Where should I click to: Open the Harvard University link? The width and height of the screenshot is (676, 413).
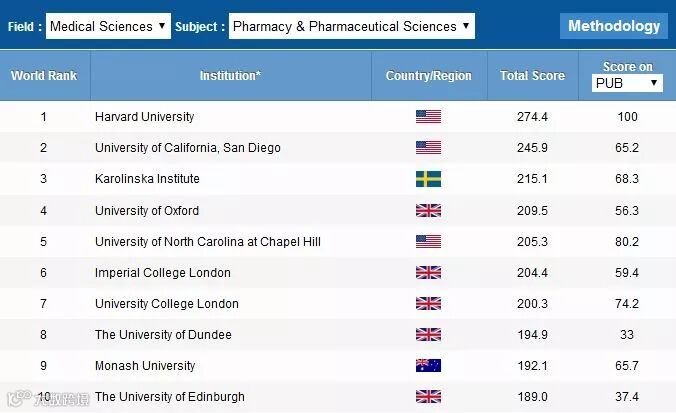tap(144, 117)
